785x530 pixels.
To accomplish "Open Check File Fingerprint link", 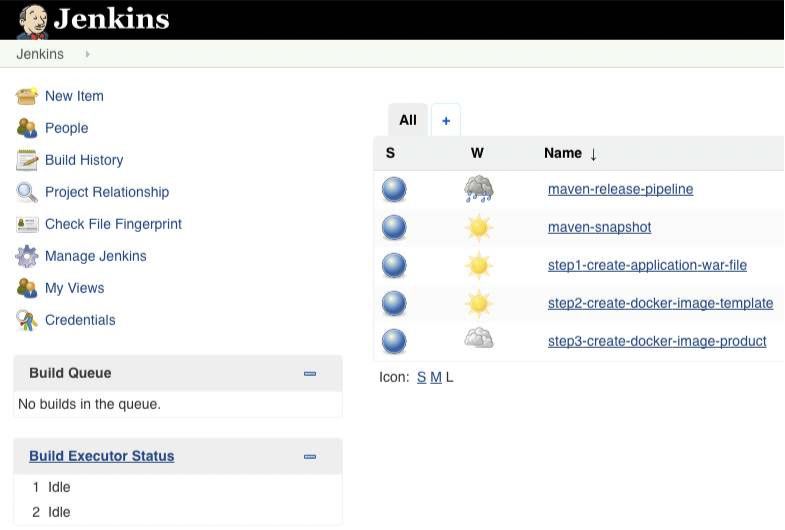I will pos(113,224).
